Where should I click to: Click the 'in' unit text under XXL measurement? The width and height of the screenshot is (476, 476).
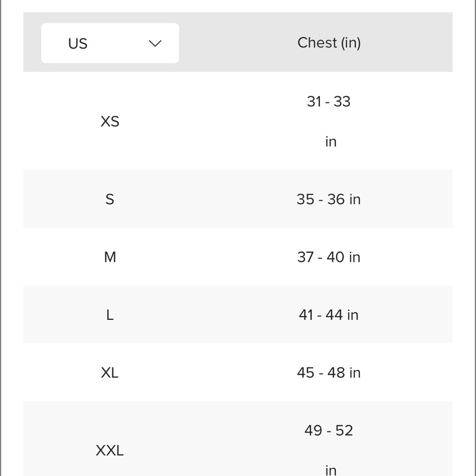click(x=331, y=471)
